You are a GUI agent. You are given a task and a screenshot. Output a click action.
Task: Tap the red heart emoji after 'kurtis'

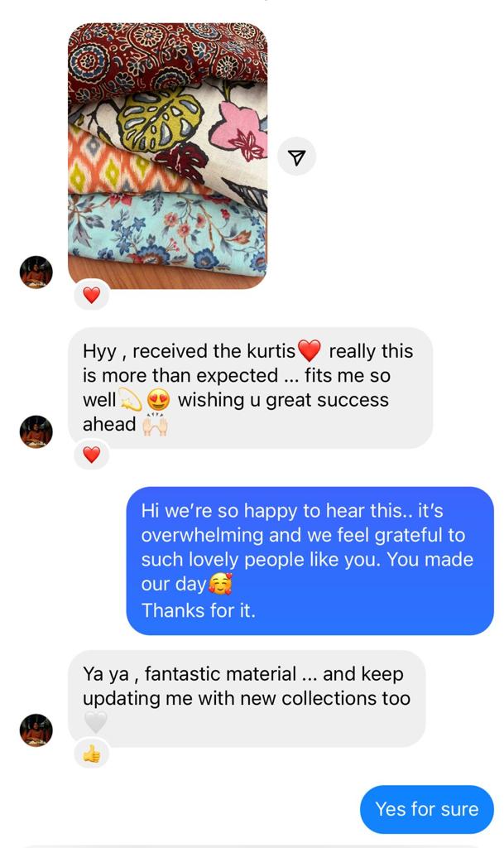[310, 351]
